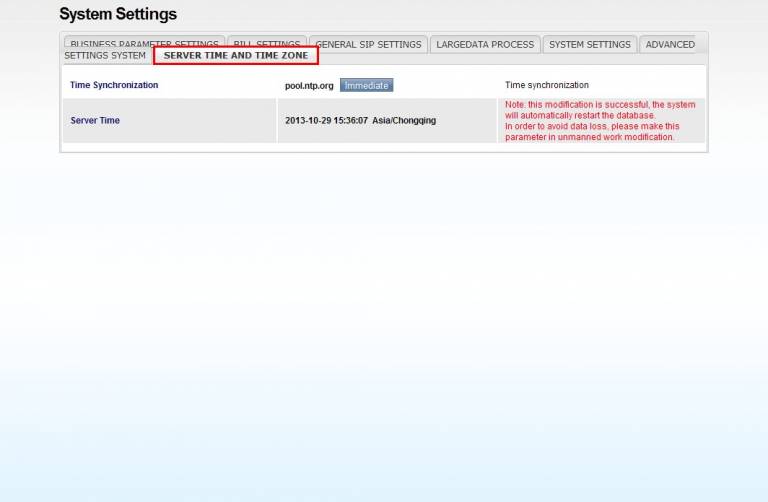This screenshot has height=502, width=768.
Task: Click the Server Time row label
Action: (95, 121)
